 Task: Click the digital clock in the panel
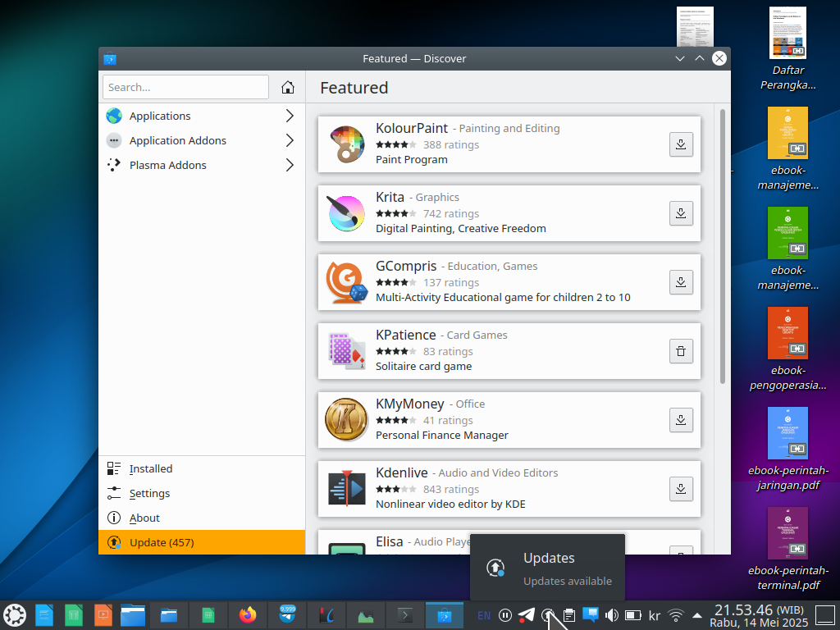[x=759, y=615]
